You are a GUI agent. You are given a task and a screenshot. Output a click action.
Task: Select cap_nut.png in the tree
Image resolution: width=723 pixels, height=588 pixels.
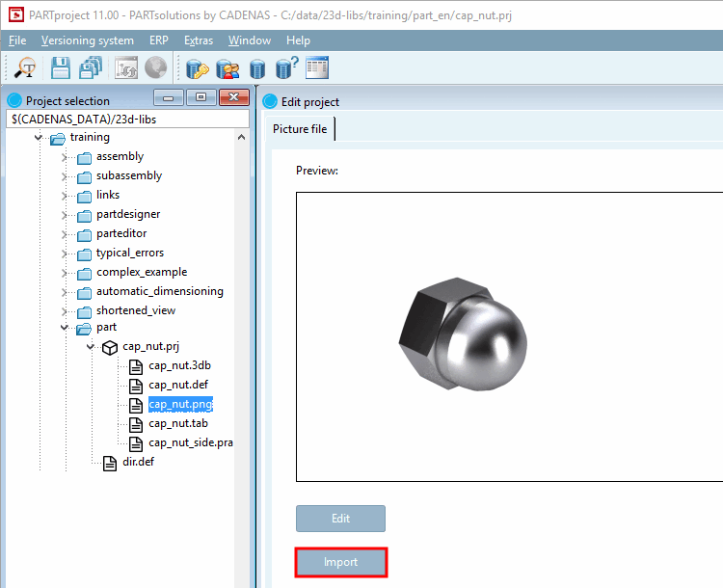click(180, 405)
